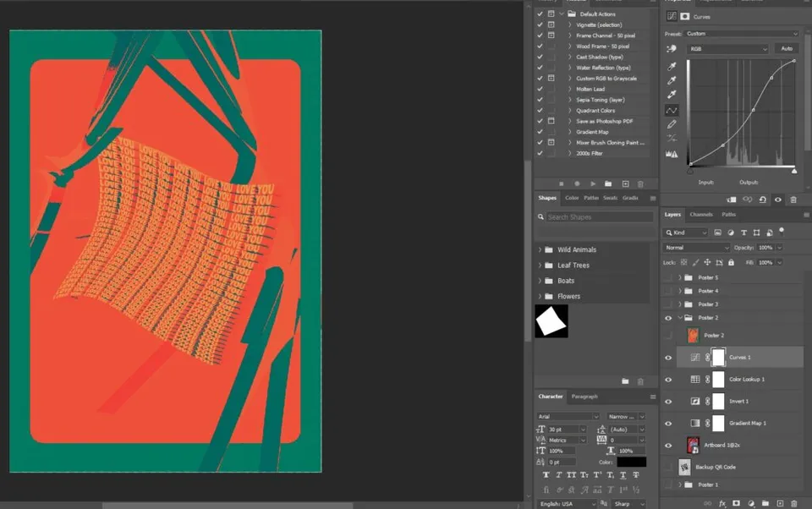
Task: Clip the Curves adjustment to layer below
Action: point(731,200)
